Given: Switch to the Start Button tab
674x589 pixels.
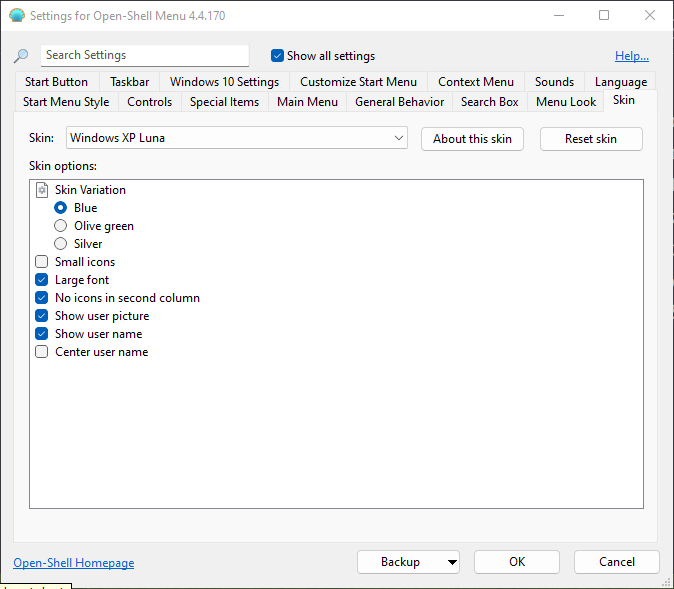Looking at the screenshot, I should coord(56,82).
